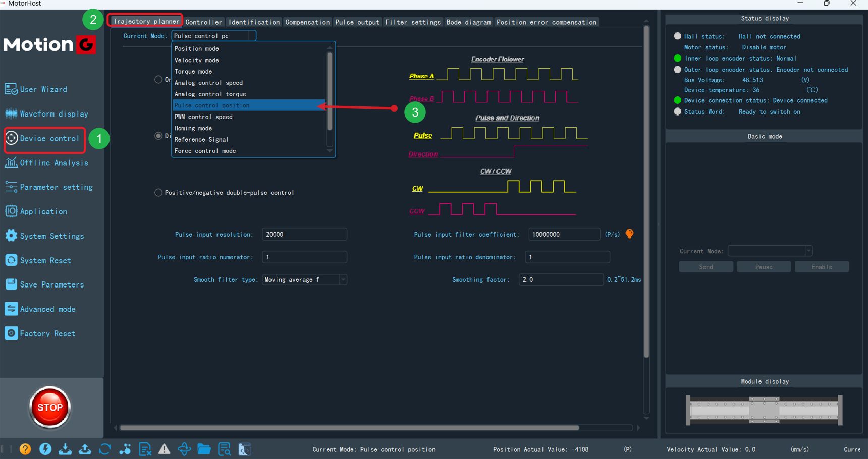Screen dimensions: 868x459
Task: Click the blue lightning bolt icon
Action: coord(45,449)
